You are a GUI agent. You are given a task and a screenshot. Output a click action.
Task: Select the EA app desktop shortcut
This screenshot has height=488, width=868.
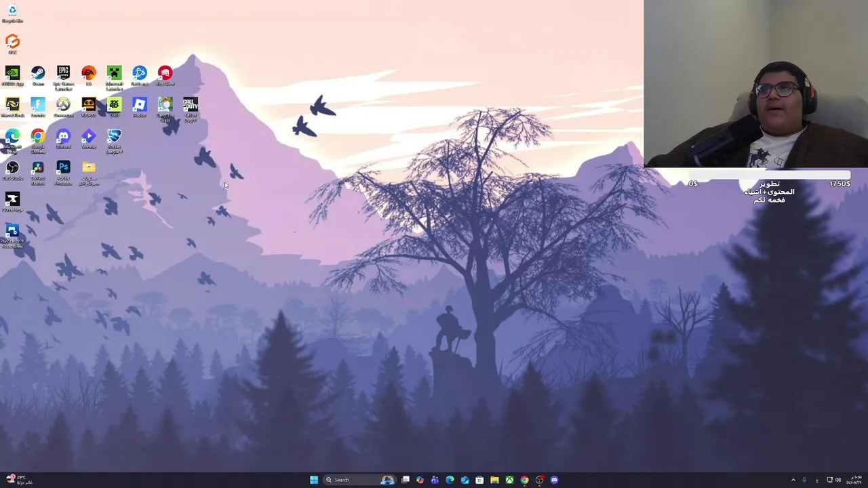point(89,76)
